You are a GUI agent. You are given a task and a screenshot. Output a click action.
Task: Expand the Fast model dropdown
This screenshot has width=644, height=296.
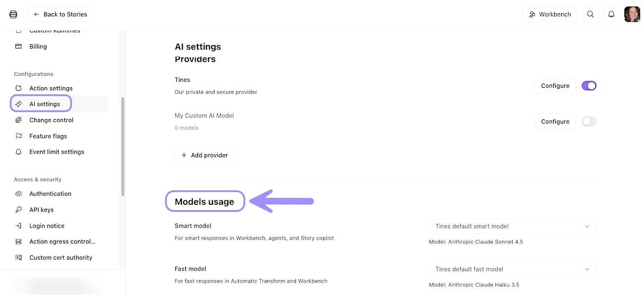(512, 269)
